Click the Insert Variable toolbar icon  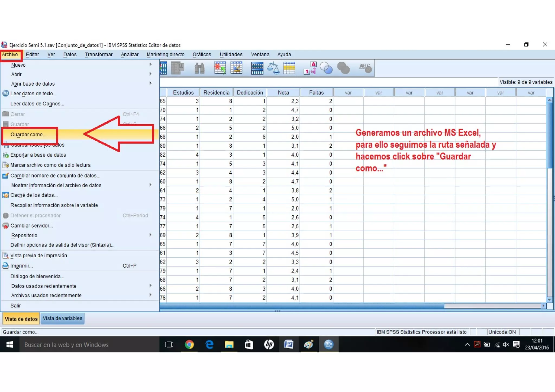[x=236, y=68]
